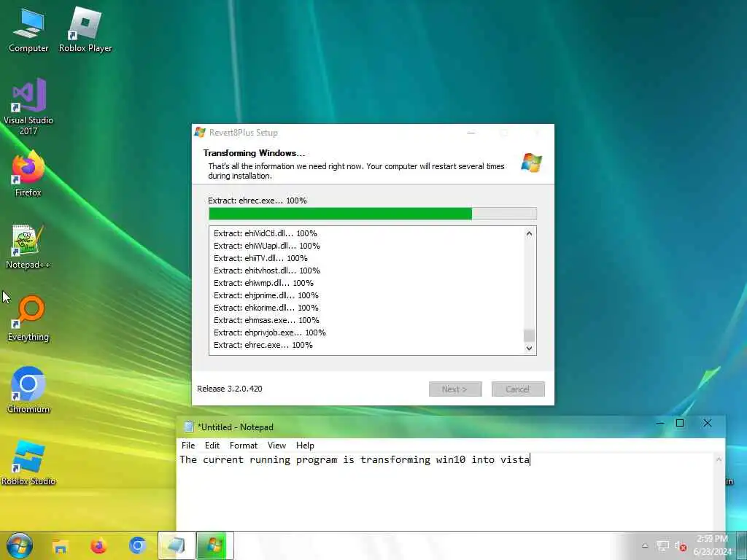The height and width of the screenshot is (560, 747).
Task: Select the Visual Studio 2017 desktop shortcut
Action: (28, 106)
